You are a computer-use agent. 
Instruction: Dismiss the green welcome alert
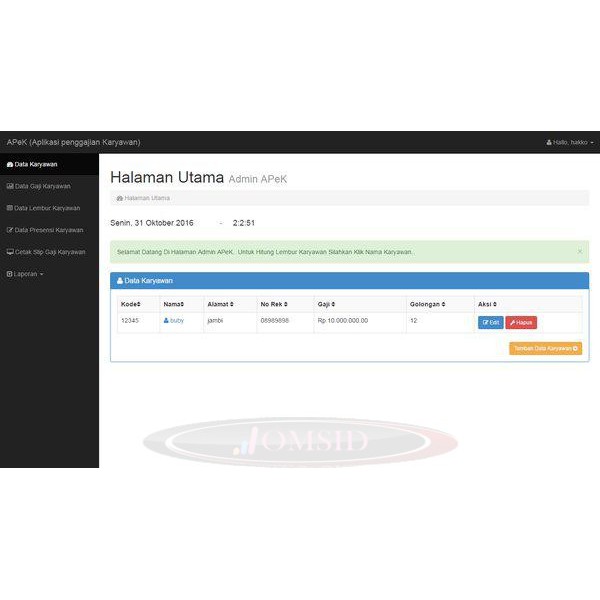[x=580, y=251]
